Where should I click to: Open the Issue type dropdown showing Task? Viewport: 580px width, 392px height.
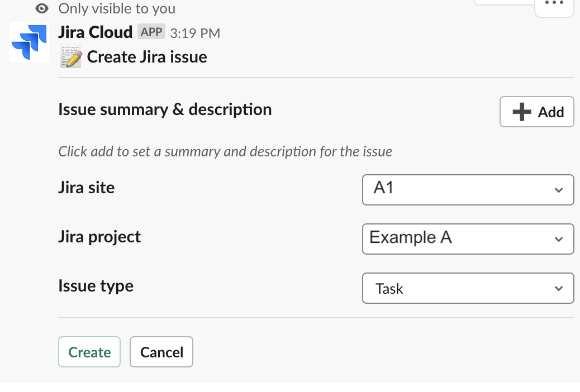[x=468, y=288]
